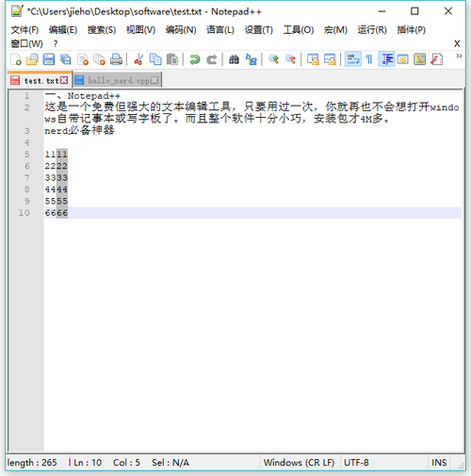The height and width of the screenshot is (476, 471).
Task: Click the Zoom Out magnifier icon
Action: (290, 59)
